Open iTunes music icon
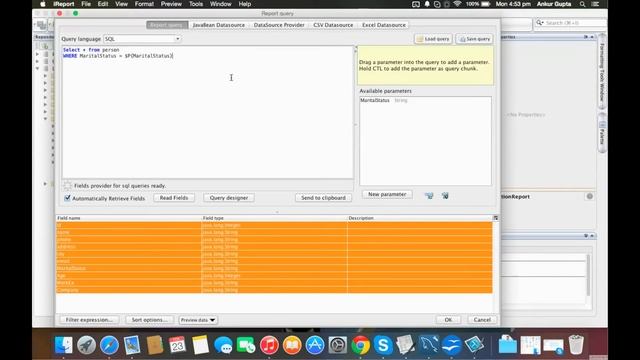Viewport: 640px width, 360px height. pos(269,345)
